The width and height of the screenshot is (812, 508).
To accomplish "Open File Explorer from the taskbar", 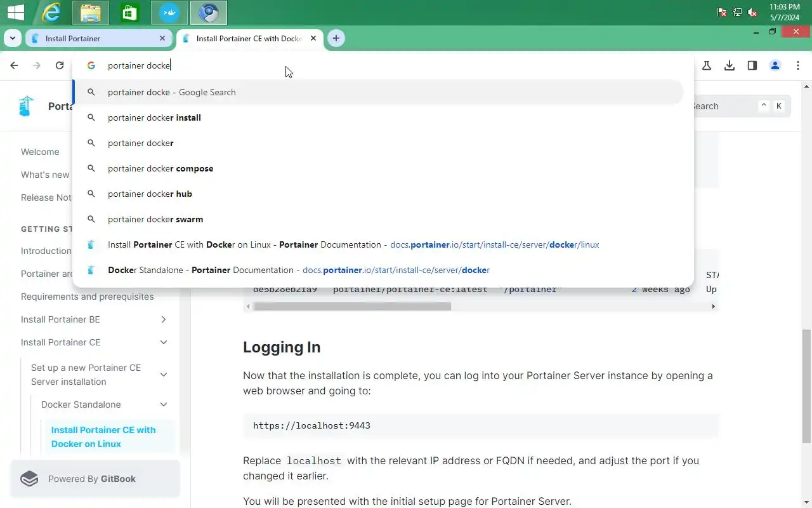I will 91,13.
